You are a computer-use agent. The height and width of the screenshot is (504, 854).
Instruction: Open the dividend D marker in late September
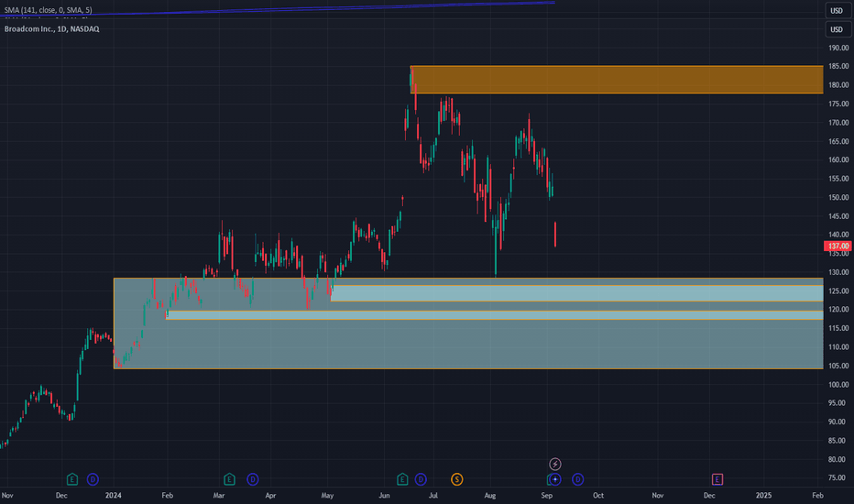click(x=578, y=479)
